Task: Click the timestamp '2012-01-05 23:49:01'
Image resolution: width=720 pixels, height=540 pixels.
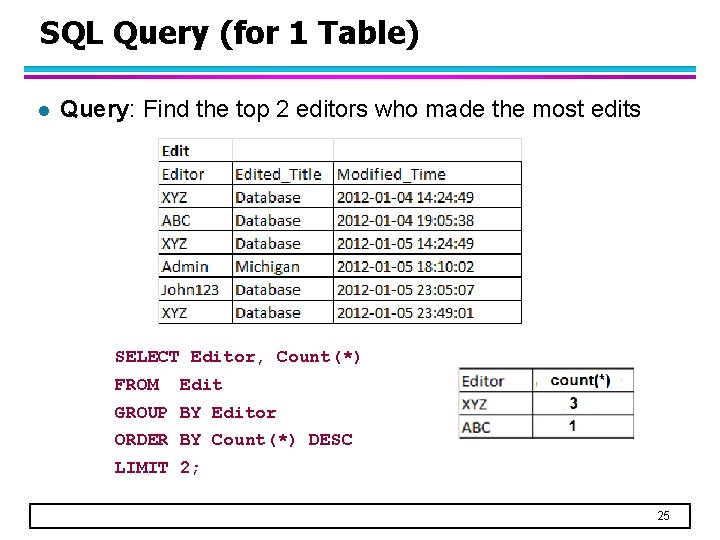Action: [405, 313]
